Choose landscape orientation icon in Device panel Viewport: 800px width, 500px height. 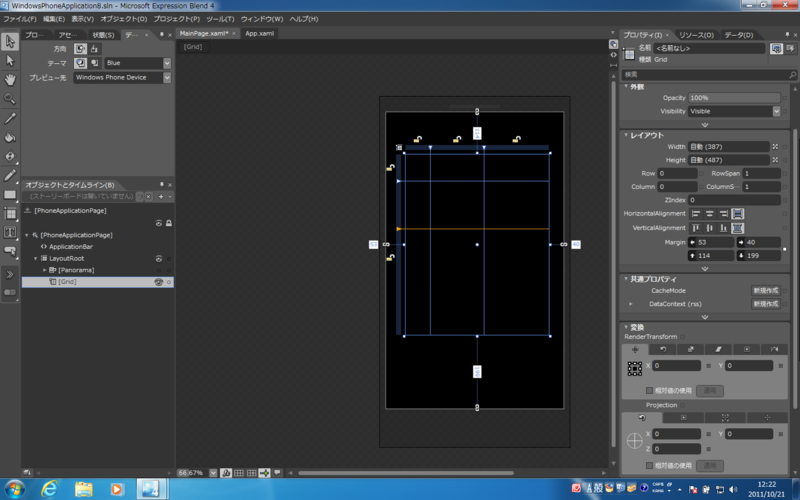(94, 49)
